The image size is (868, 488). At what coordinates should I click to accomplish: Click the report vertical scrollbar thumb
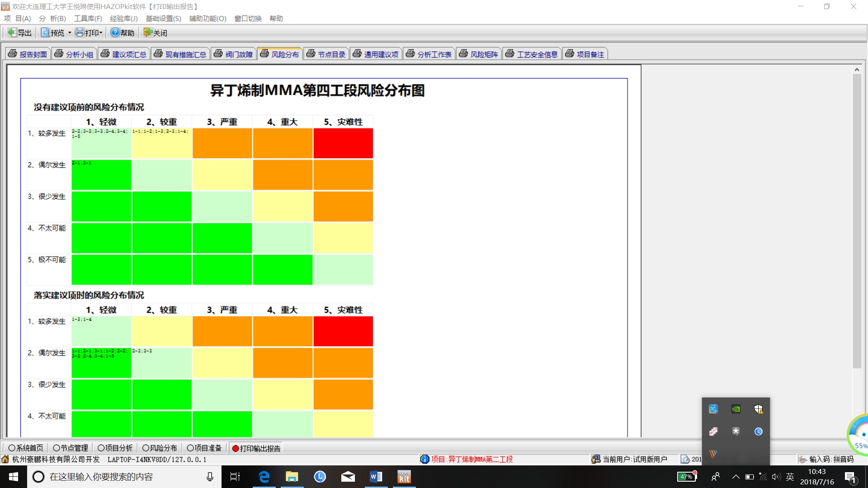pyautogui.click(x=857, y=221)
